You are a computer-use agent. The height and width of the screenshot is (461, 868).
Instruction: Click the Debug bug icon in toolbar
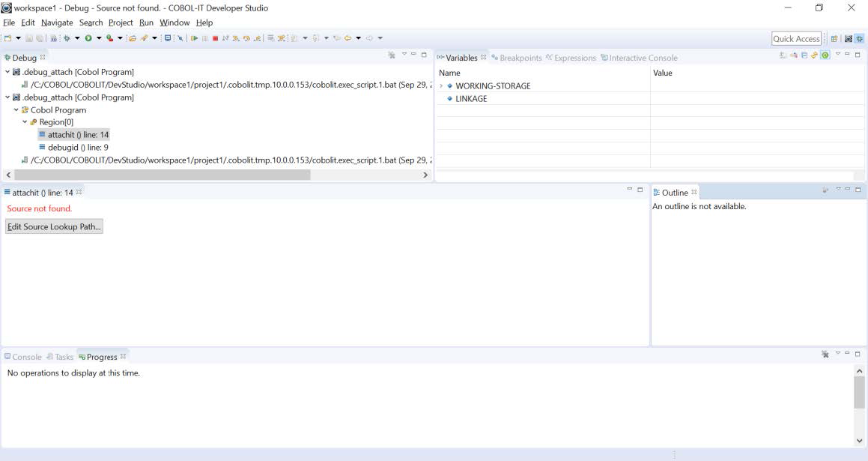point(67,38)
